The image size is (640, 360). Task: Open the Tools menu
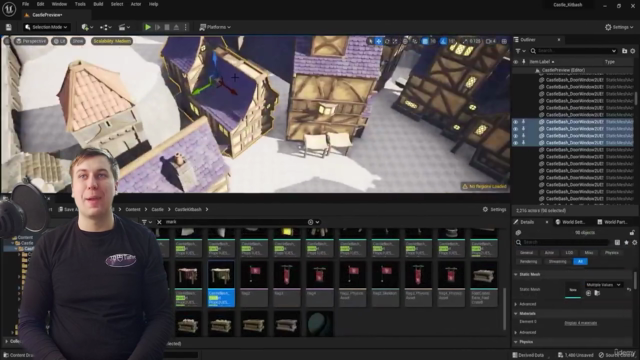pos(80,4)
